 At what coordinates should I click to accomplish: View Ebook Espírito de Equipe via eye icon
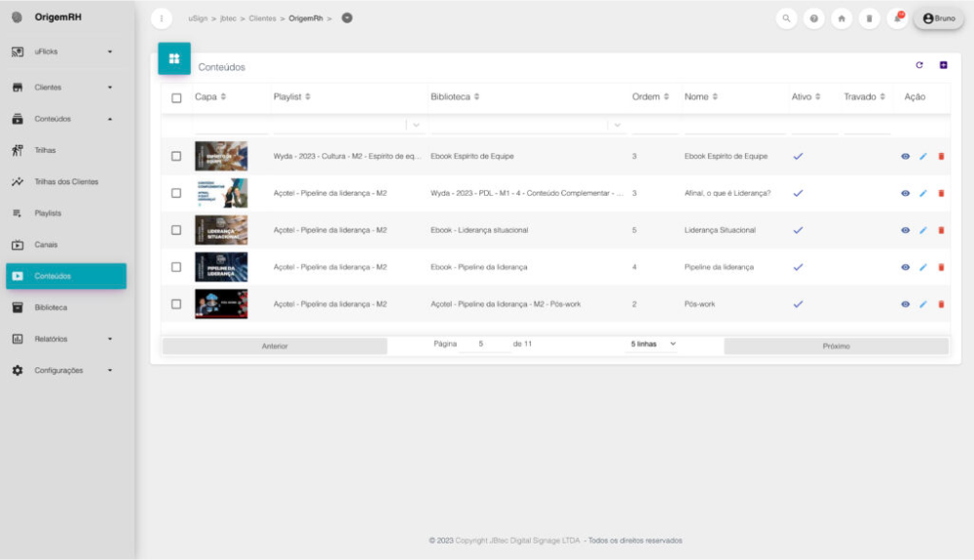pos(905,156)
